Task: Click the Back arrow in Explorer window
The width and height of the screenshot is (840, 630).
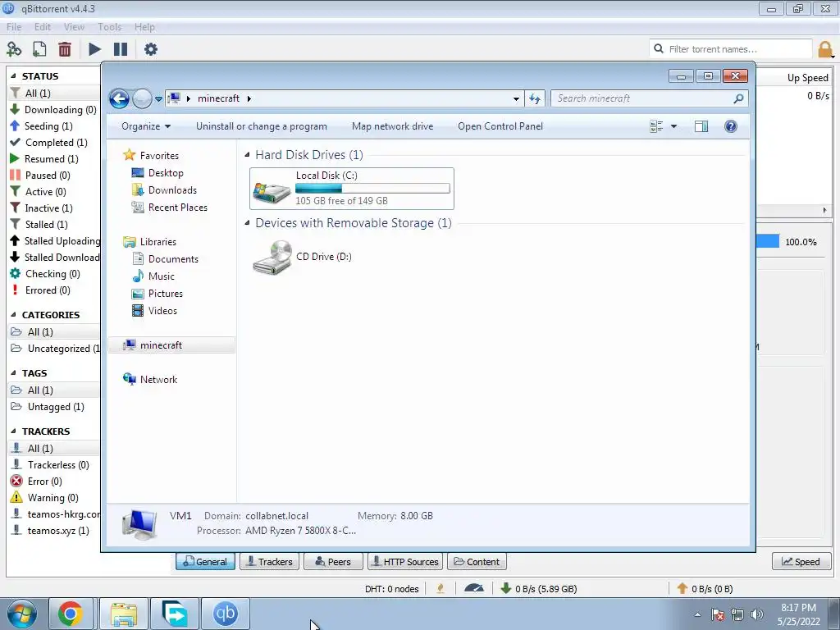Action: pyautogui.click(x=119, y=98)
